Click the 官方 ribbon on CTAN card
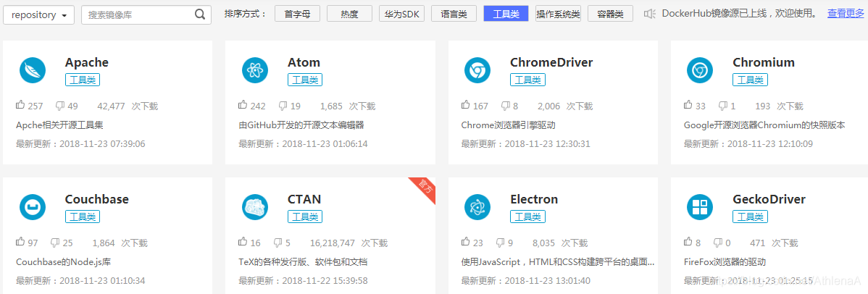This screenshot has width=868, height=294. [425, 187]
